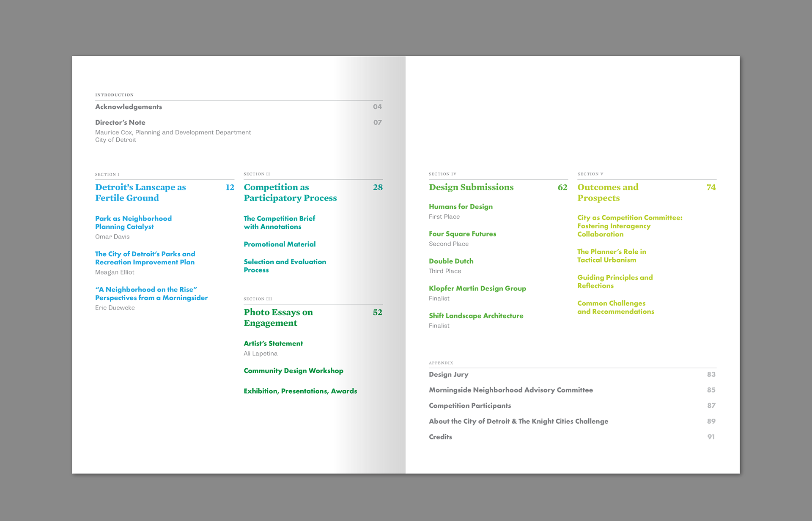Click the 'SECTION V' label
The image size is (812, 521).
(590, 174)
